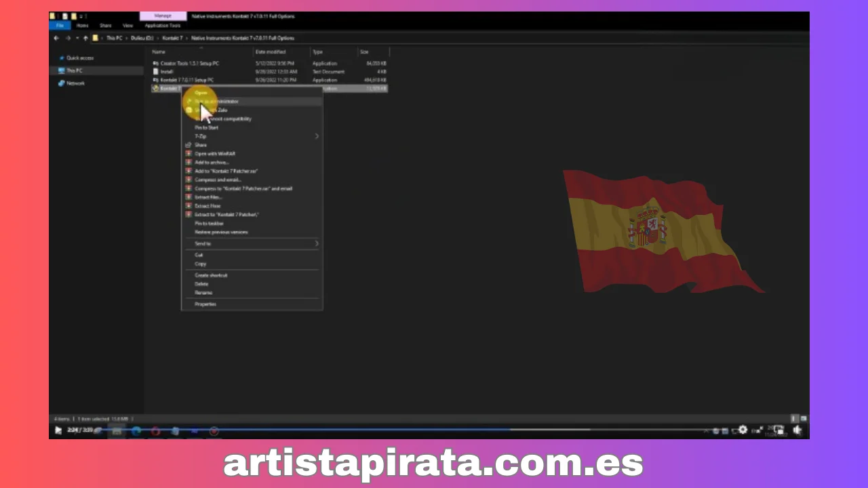
Task: Choose Rename in the context menu
Action: [252, 293]
